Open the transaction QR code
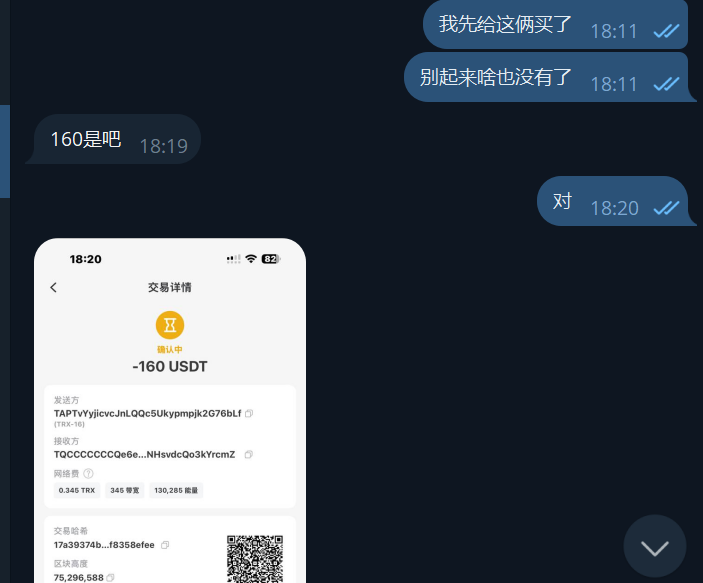The height and width of the screenshot is (583, 703). (255, 559)
